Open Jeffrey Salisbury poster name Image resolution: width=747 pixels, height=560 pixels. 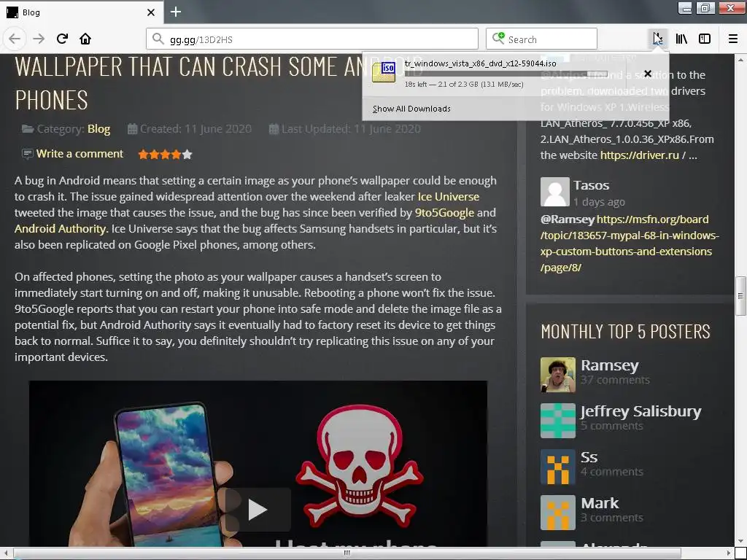pyautogui.click(x=640, y=411)
